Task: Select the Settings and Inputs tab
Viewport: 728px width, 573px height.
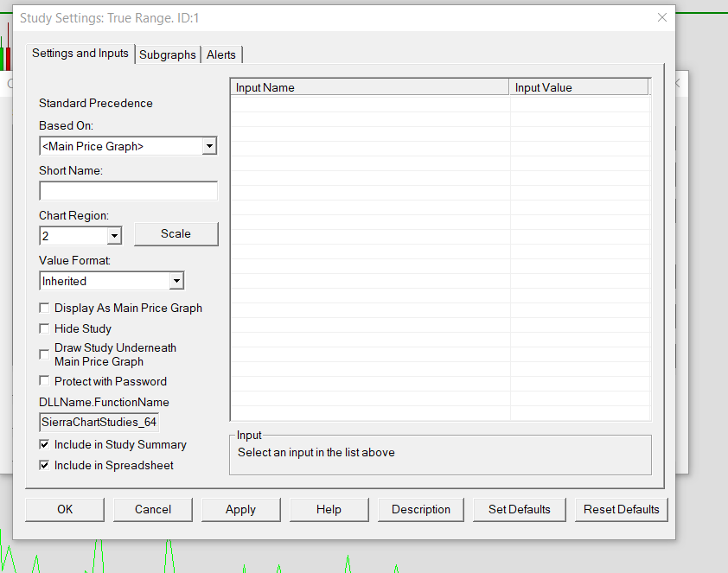Action: pyautogui.click(x=80, y=54)
